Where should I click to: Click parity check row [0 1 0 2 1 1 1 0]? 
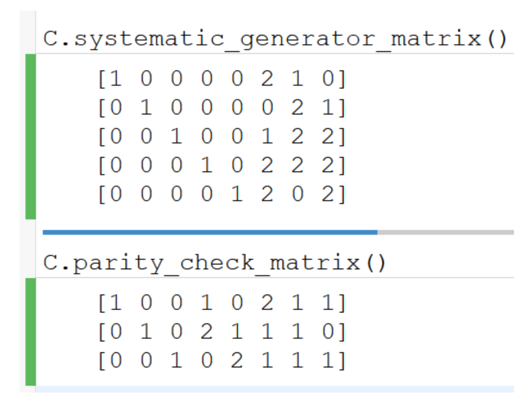pyautogui.click(x=222, y=332)
